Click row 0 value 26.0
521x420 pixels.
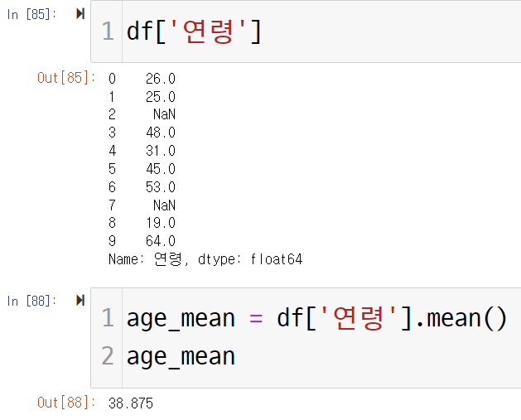(161, 79)
